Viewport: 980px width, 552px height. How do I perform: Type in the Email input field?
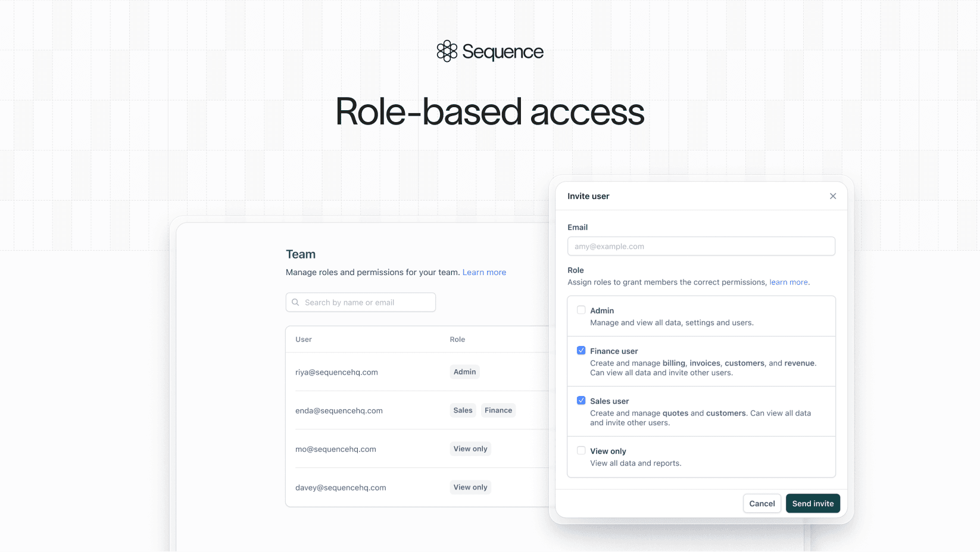tap(701, 247)
